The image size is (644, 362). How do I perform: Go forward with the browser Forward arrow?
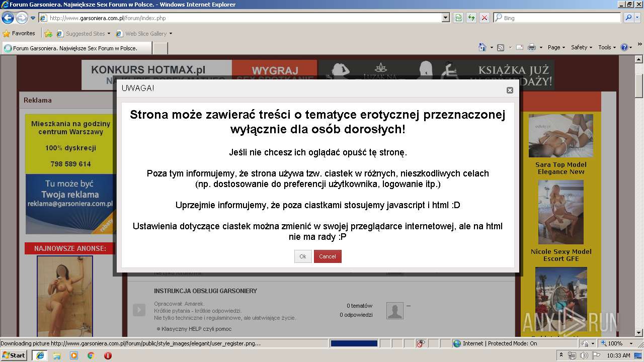click(x=22, y=18)
